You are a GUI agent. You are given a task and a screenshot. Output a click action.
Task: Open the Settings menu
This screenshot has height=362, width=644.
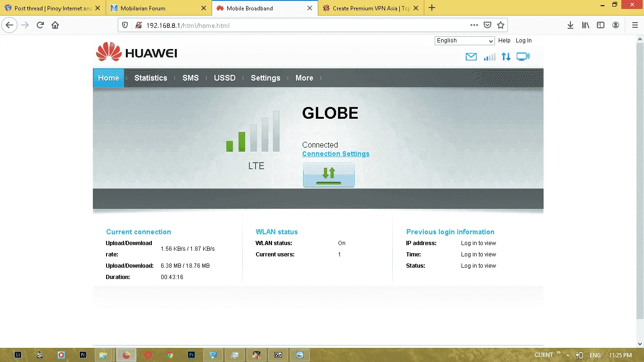click(x=265, y=78)
